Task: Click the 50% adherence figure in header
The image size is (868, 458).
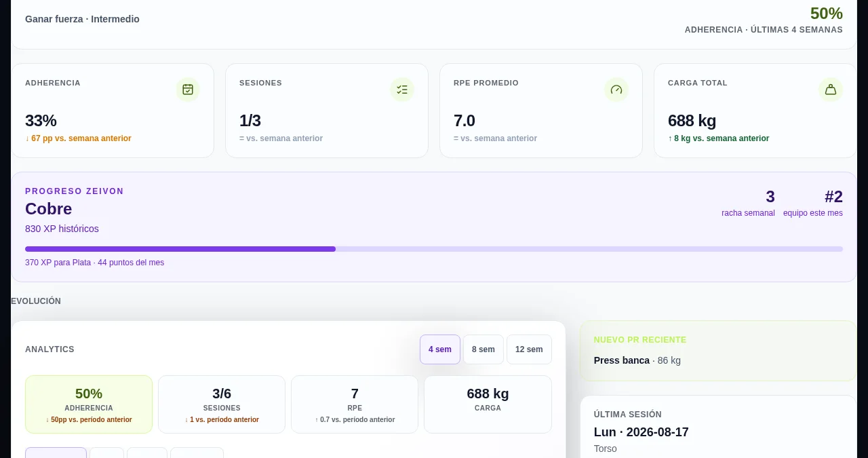Action: [827, 14]
